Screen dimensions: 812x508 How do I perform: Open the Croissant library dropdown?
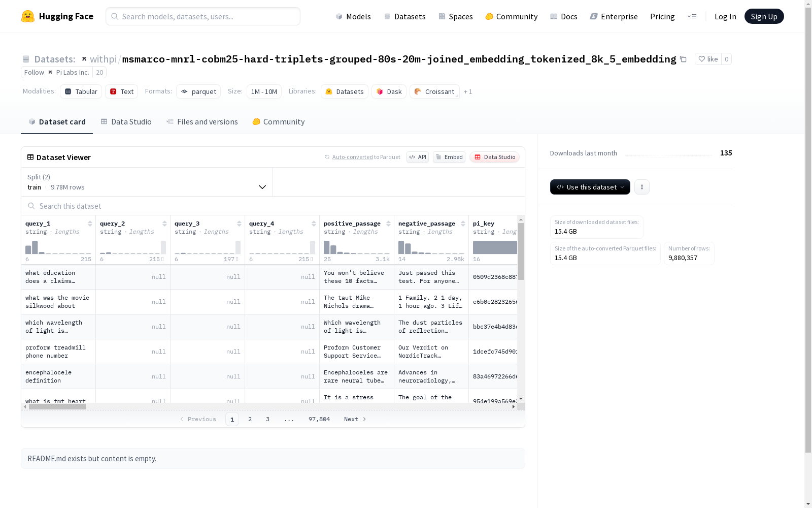434,91
